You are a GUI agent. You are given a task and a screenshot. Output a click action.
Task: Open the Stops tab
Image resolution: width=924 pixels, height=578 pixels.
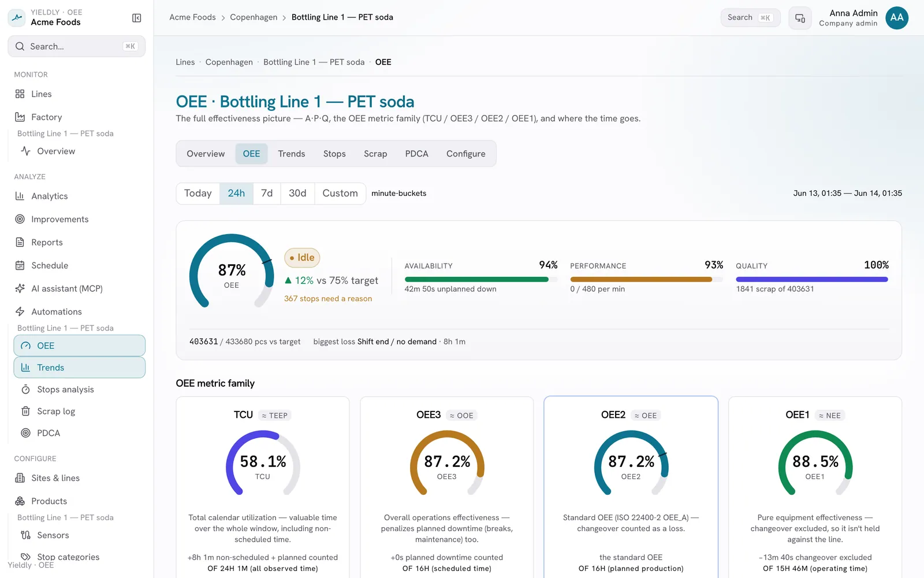coord(334,154)
